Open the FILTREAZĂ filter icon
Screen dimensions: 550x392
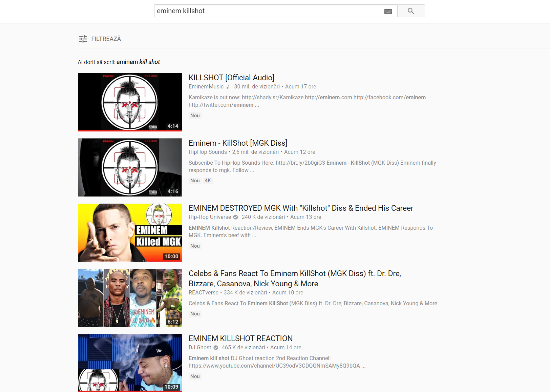pyautogui.click(x=83, y=39)
